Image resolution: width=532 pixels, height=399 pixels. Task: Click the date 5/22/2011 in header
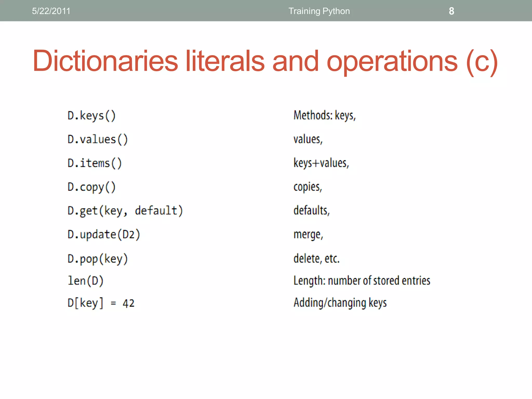pos(51,11)
